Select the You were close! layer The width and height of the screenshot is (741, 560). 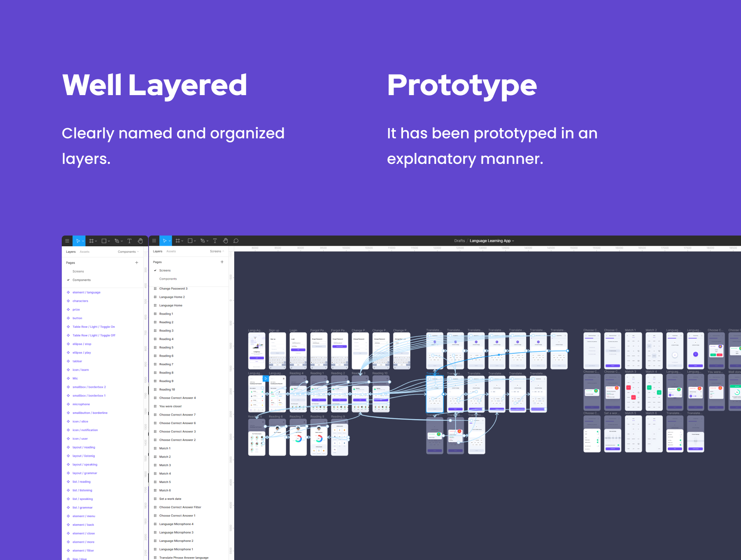[170, 406]
